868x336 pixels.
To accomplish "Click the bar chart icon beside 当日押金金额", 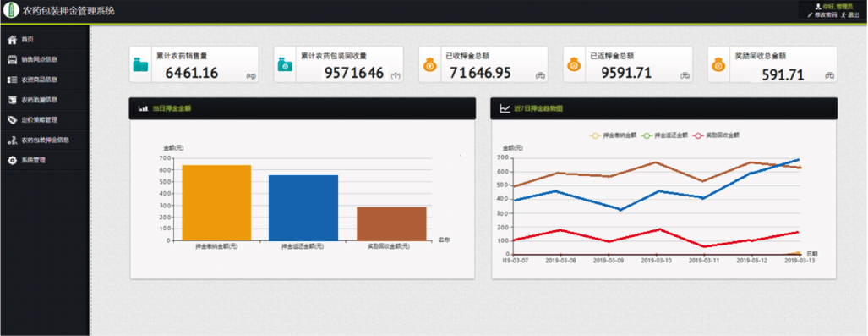I will pos(143,108).
